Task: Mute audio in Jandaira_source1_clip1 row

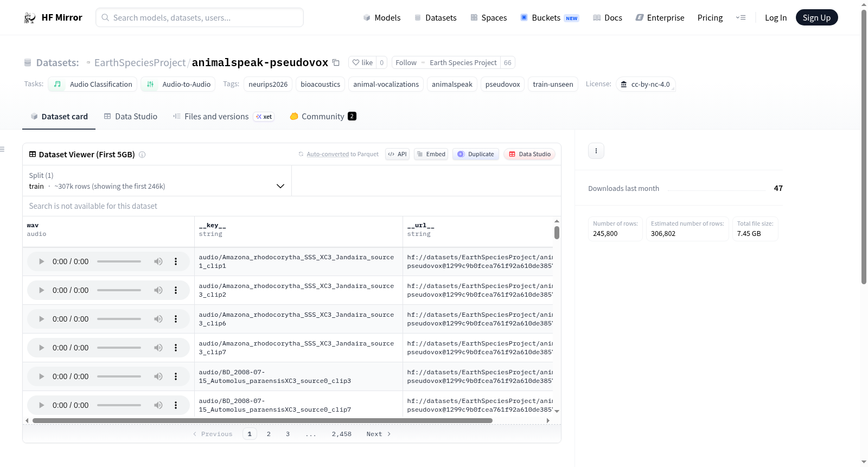Action: tap(158, 261)
